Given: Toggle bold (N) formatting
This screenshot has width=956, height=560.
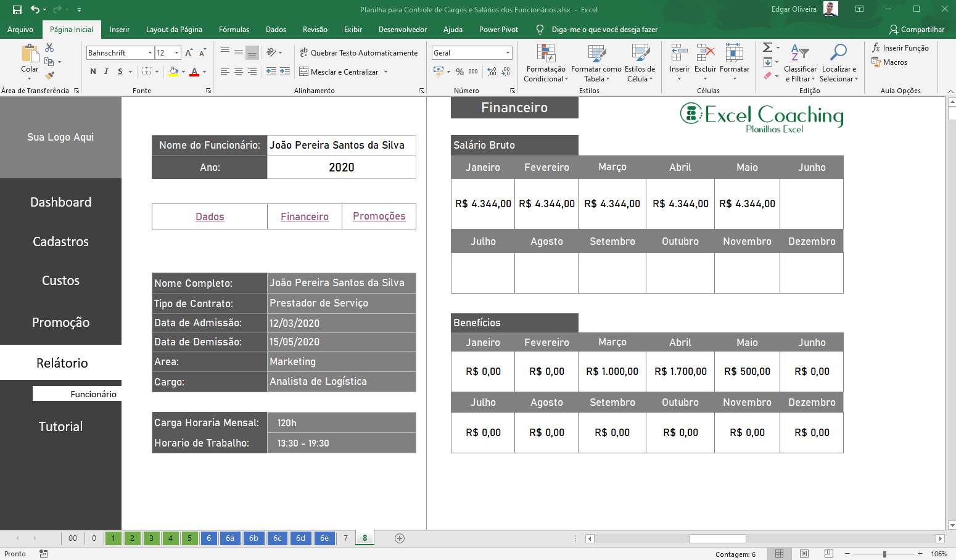Looking at the screenshot, I should coord(93,72).
